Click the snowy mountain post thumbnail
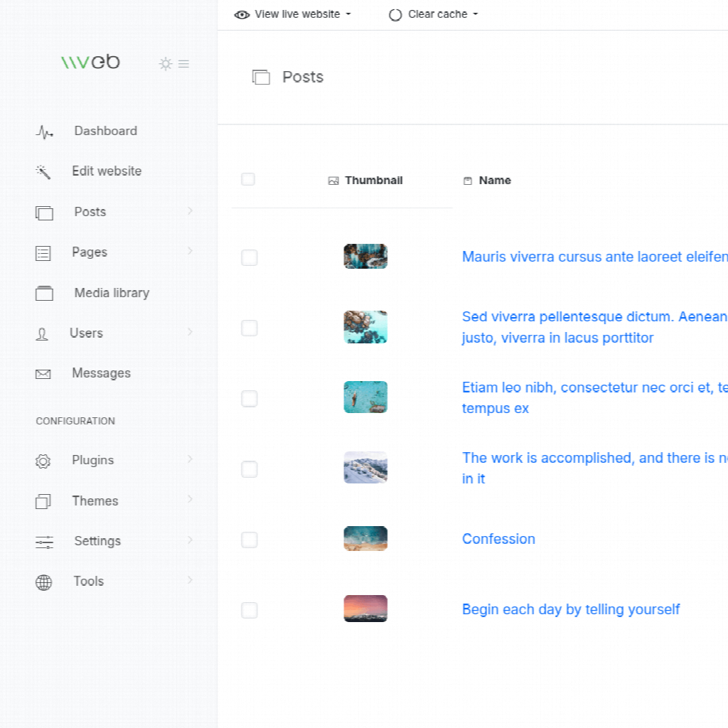 (x=365, y=468)
